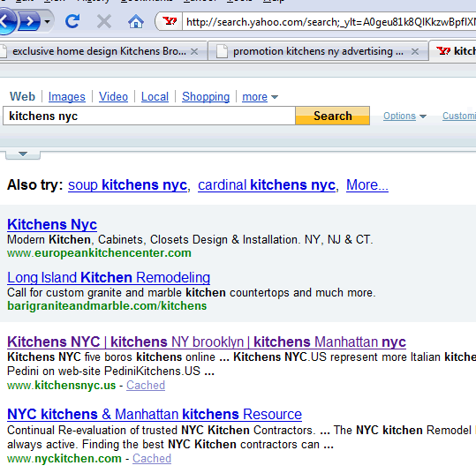Reload the page with the refresh icon
Screen dimensions: 476x473
coord(72,21)
